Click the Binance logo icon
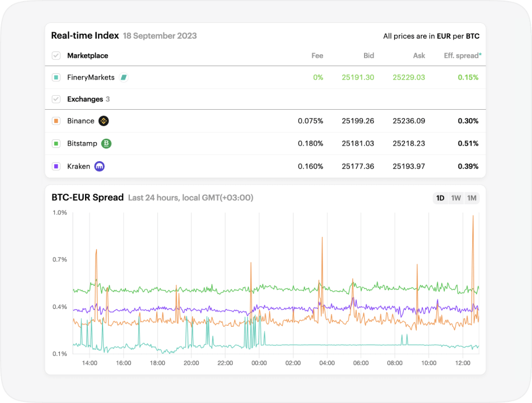The width and height of the screenshot is (532, 403). tap(104, 121)
